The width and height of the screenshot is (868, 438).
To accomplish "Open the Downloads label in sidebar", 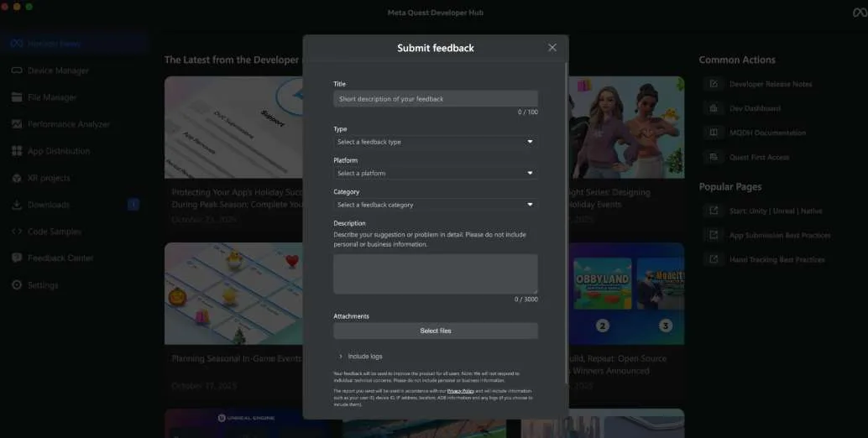I will point(49,204).
